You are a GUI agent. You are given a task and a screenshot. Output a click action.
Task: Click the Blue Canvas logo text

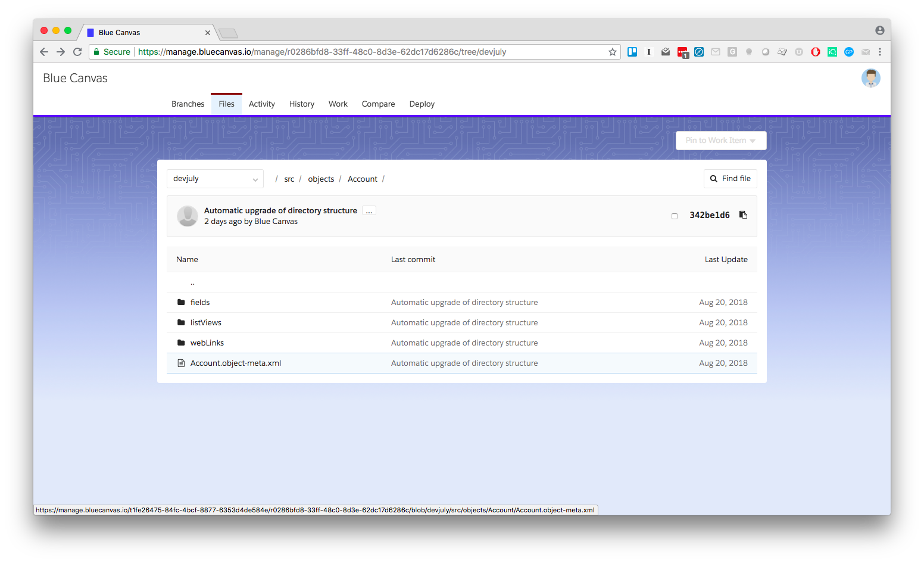(75, 78)
